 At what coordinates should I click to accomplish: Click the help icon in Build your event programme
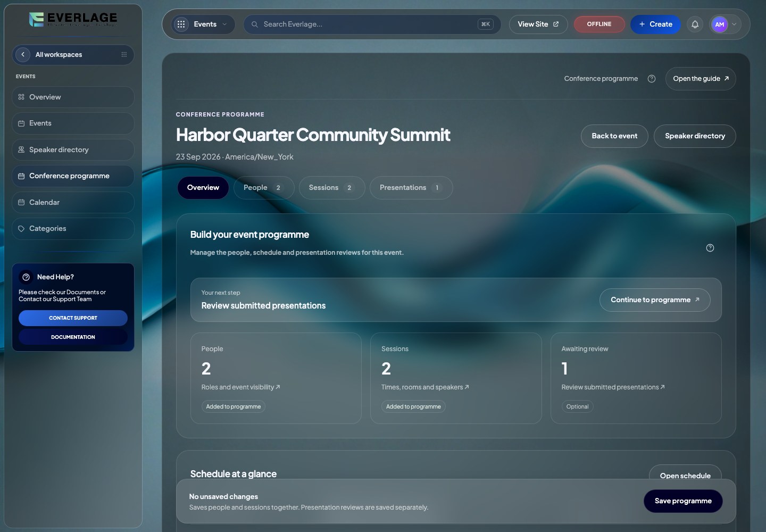pyautogui.click(x=710, y=248)
